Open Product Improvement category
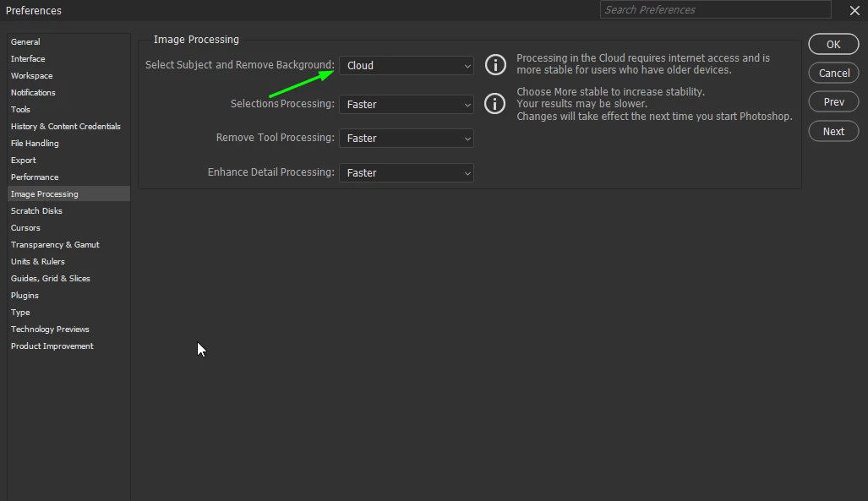The height and width of the screenshot is (501, 868). 68,346
